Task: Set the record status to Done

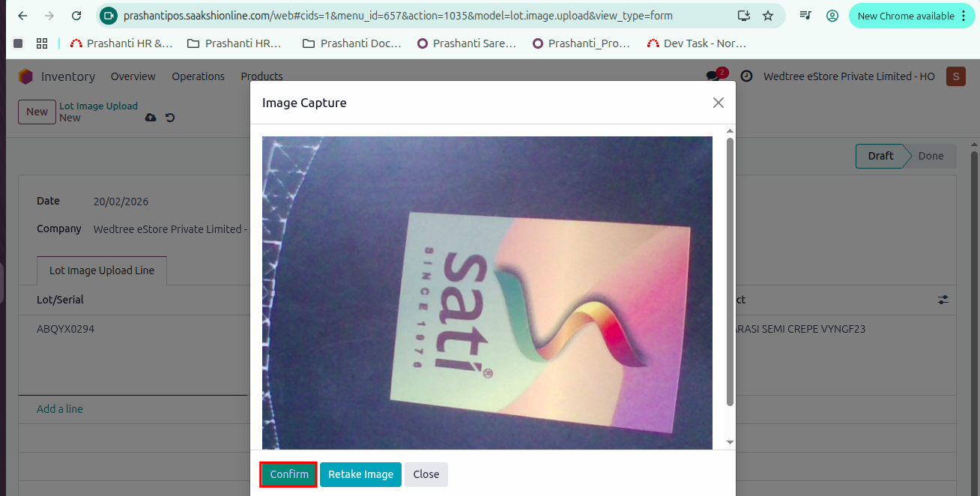Action: [931, 156]
